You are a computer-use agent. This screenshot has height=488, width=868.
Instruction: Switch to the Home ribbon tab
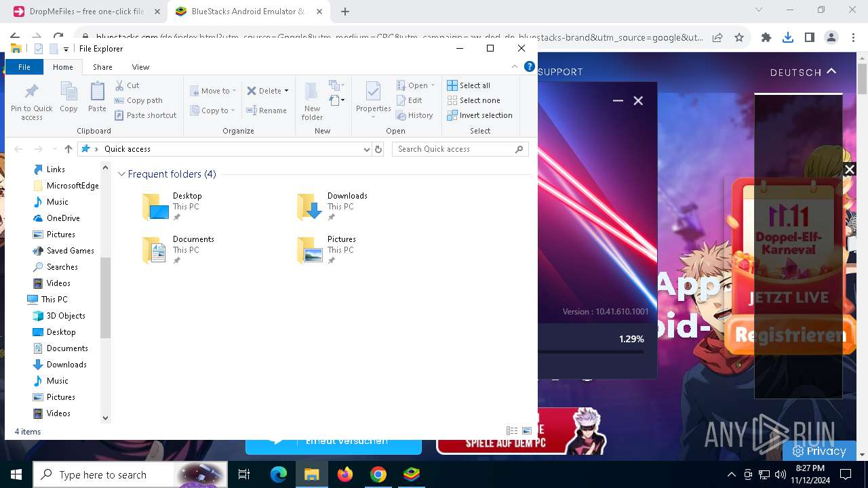point(62,66)
